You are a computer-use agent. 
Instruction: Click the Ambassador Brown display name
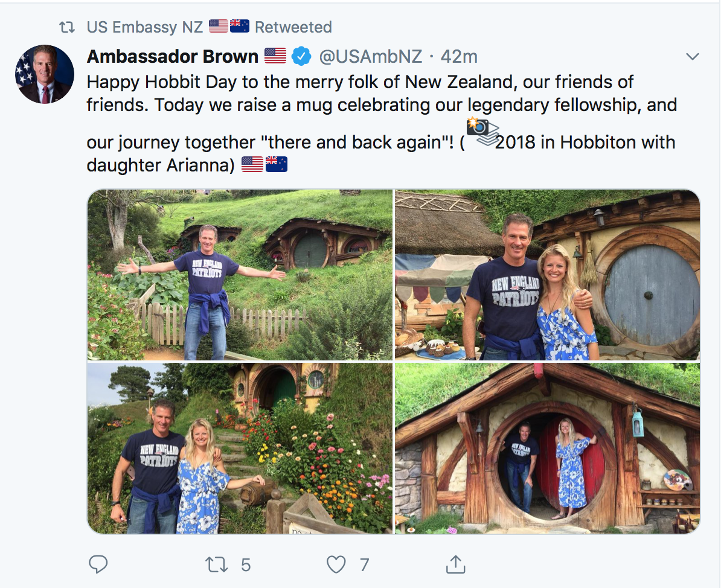click(173, 57)
